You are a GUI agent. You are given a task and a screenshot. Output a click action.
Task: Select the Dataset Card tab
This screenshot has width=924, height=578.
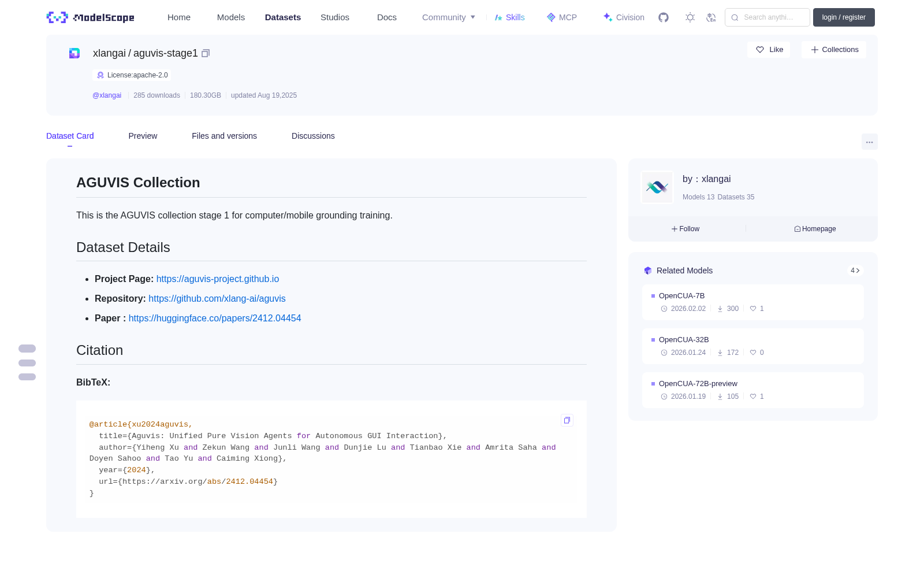coord(70,136)
